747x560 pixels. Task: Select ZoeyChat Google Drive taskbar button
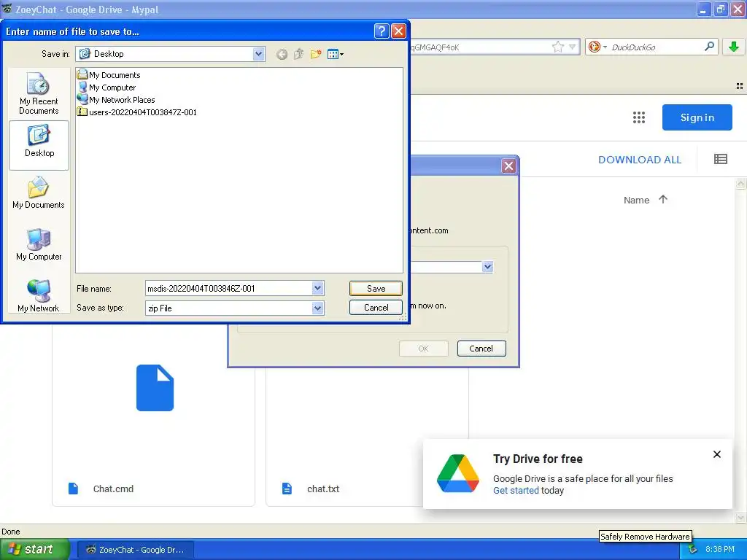tap(135, 550)
